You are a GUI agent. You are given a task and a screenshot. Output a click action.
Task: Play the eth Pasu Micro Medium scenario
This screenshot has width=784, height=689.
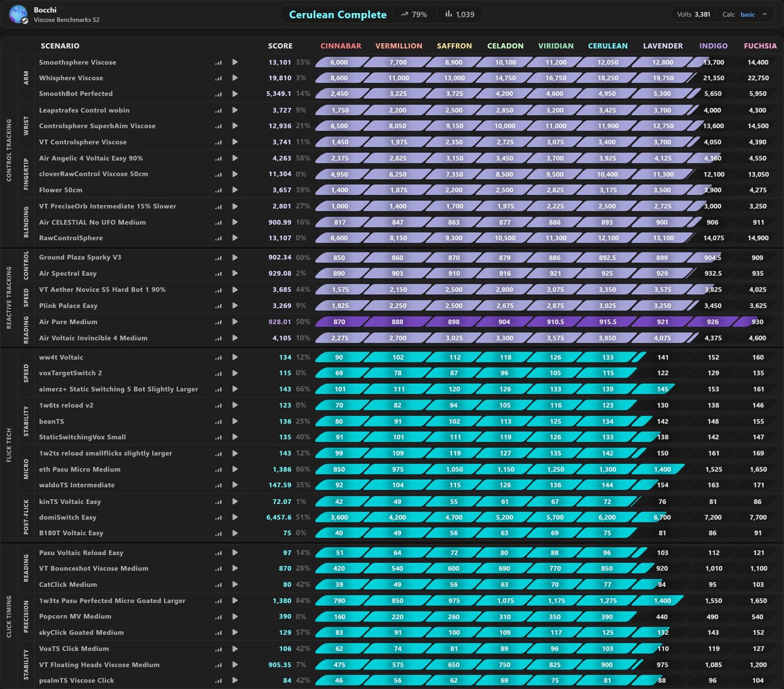click(x=235, y=470)
